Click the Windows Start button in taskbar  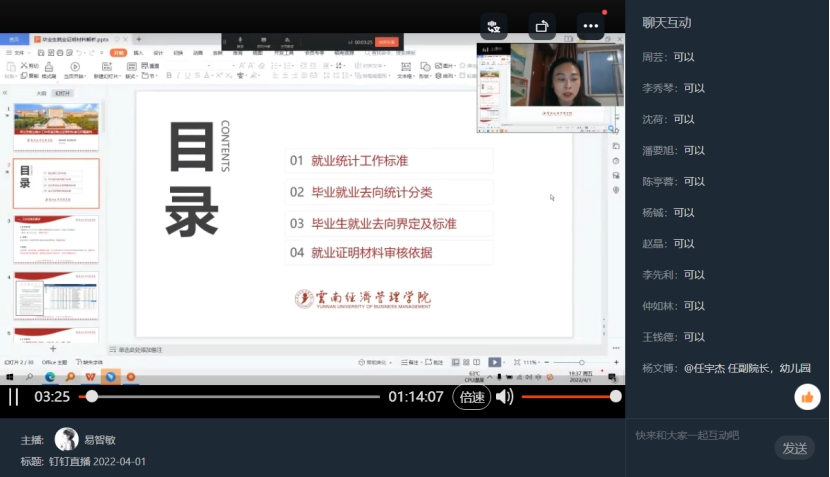10,377
